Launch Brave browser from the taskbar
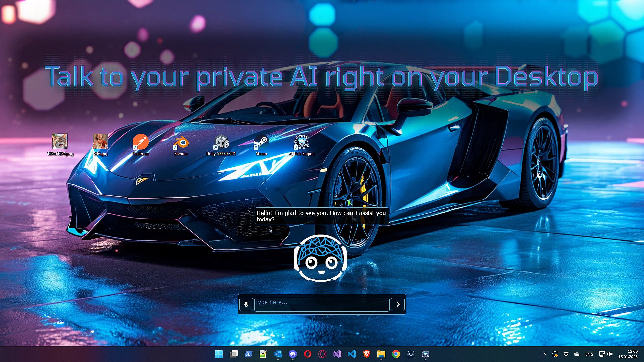 click(x=366, y=354)
